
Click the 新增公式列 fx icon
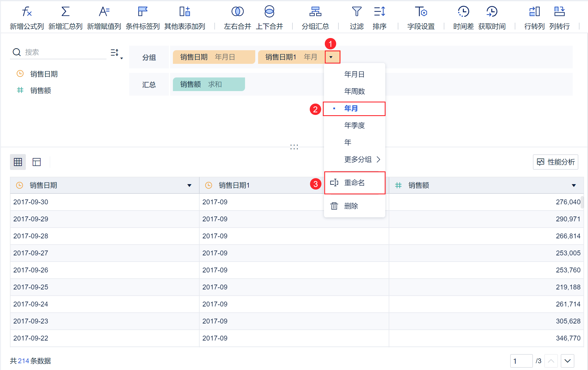(x=27, y=12)
